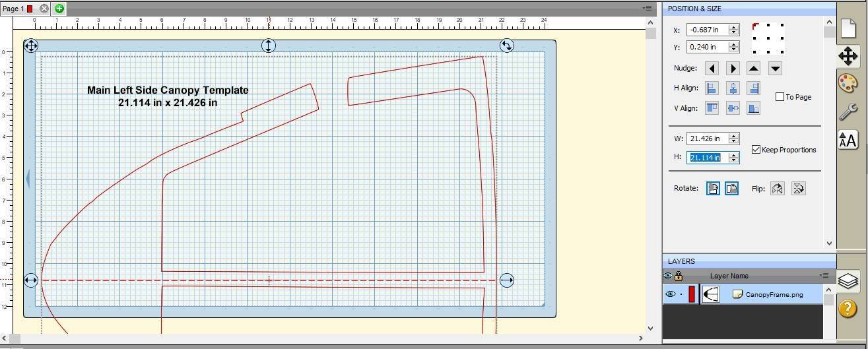Click the yellow Help question mark icon
Viewport: 868px width, 349px height.
click(848, 308)
